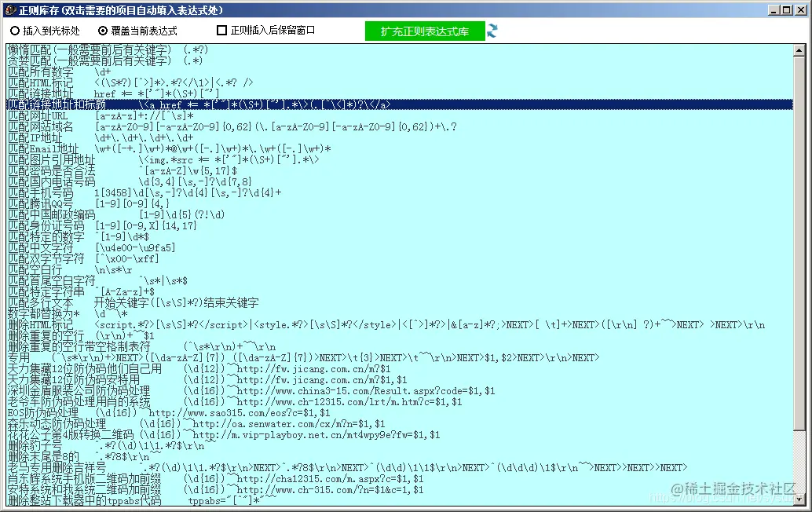Select the 深圳金盾服装公司防伪码处理 row
Viewport: 812px width, 512px height.
400,390
